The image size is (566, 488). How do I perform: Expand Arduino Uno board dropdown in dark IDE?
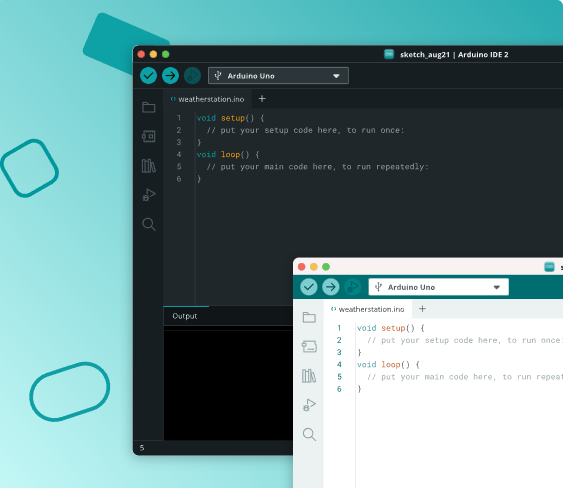278,76
